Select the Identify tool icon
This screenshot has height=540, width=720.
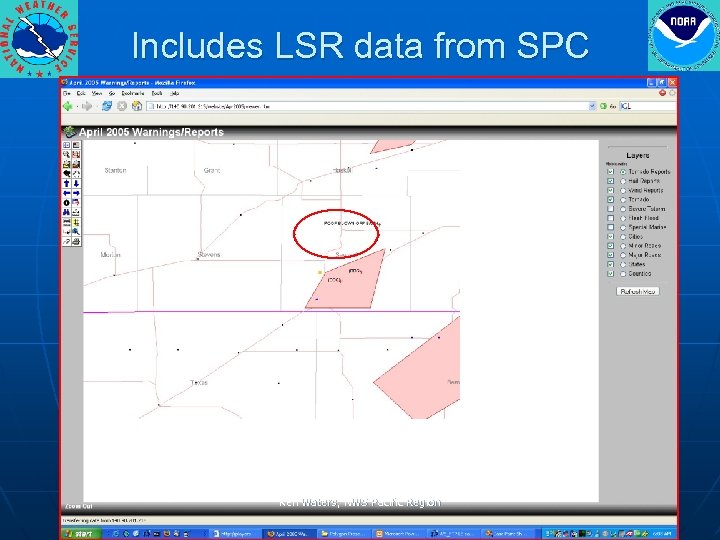(67, 203)
